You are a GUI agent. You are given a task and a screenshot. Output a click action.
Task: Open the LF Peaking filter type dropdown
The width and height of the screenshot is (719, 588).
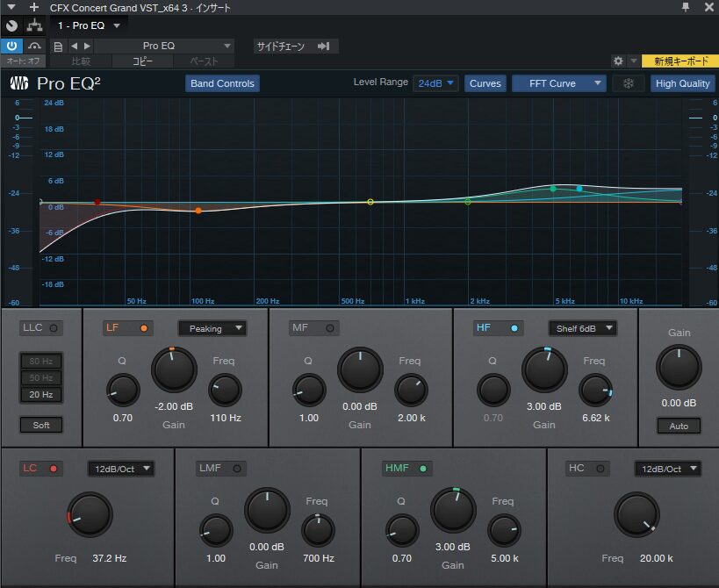212,328
